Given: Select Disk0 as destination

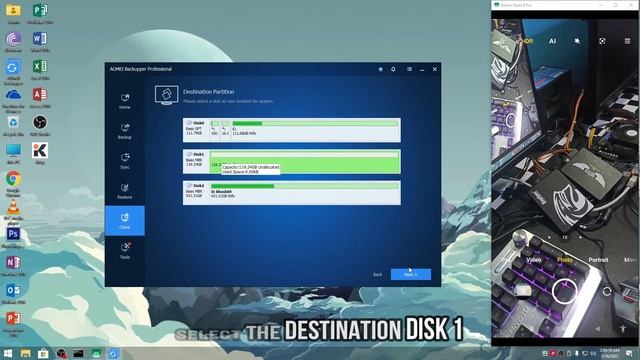Looking at the screenshot, I should [291, 130].
